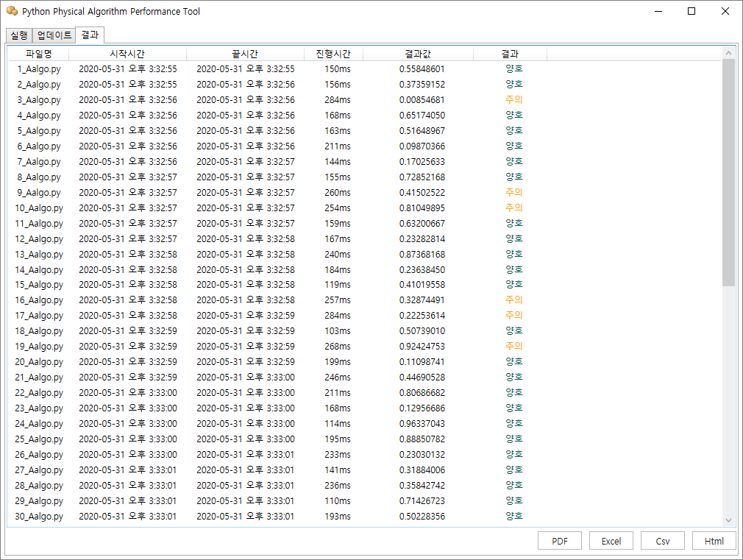Click scrollbar up arrow

coord(728,53)
